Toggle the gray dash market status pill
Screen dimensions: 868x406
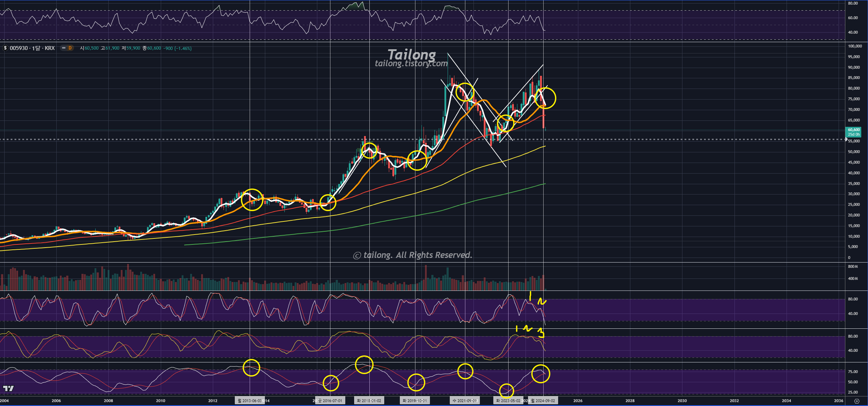point(64,48)
